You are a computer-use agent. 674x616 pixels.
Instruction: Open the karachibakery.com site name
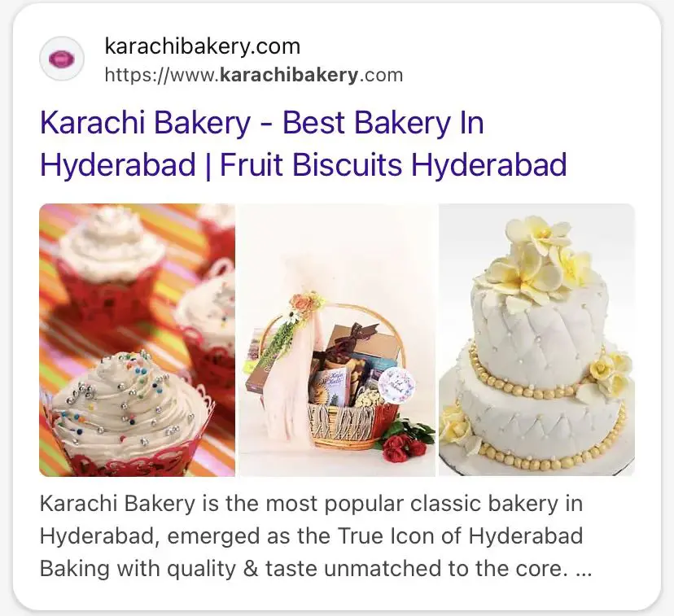203,46
